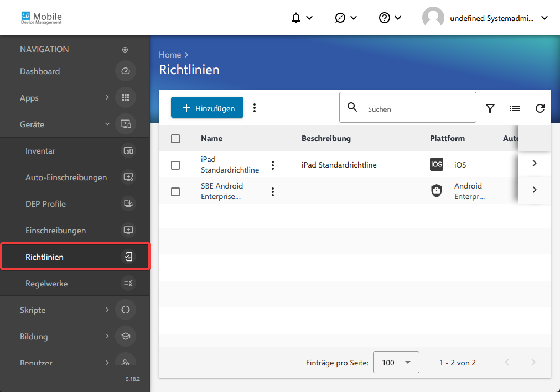Open the SBE Android Enterprise row menu
This screenshot has height=392, width=560.
(272, 192)
